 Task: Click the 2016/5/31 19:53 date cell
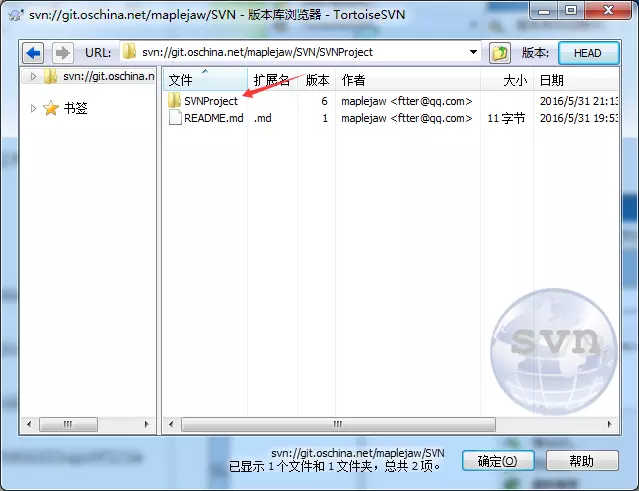[x=579, y=118]
